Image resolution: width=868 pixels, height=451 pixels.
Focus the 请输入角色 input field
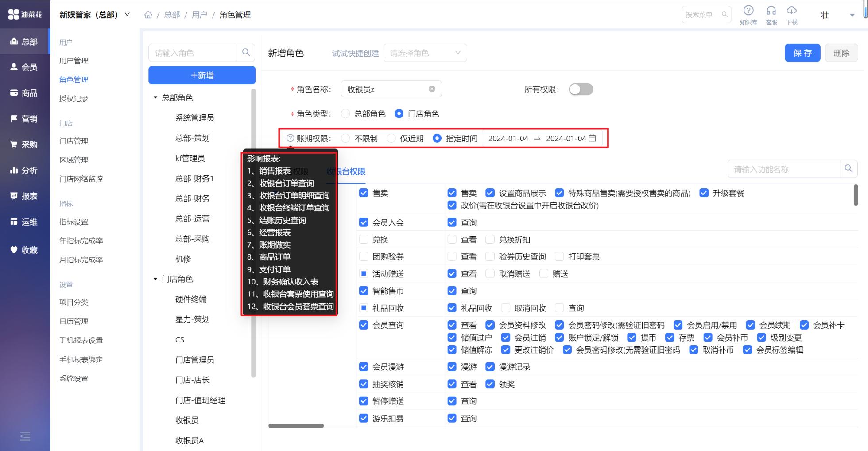(x=193, y=53)
